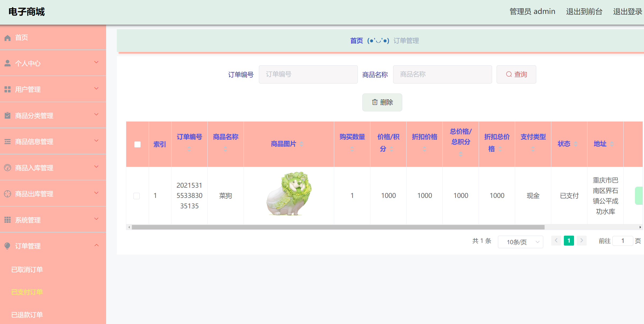Click the 商品入库管理 question-mark icon
This screenshot has width=644, height=324.
click(7, 168)
